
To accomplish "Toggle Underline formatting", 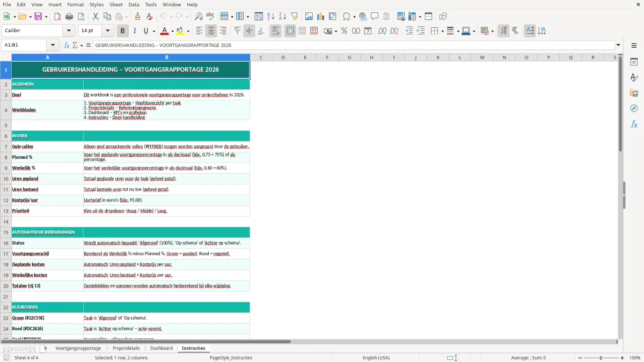I will [x=146, y=31].
